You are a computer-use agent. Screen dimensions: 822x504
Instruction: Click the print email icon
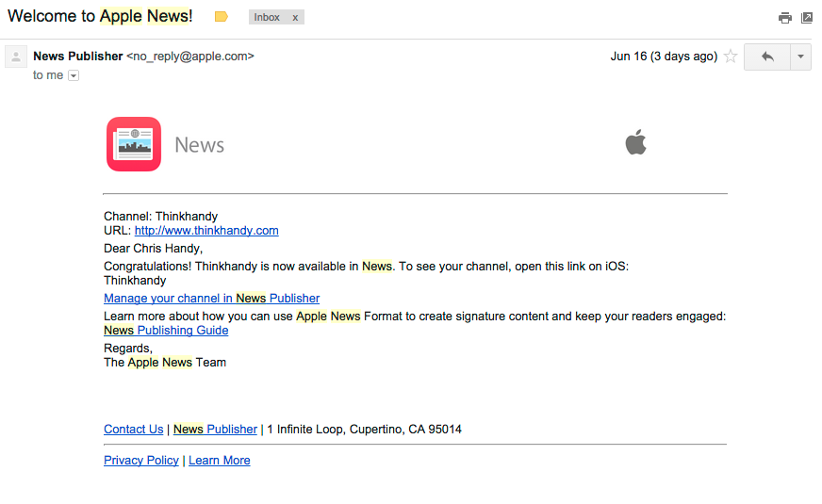(x=785, y=18)
